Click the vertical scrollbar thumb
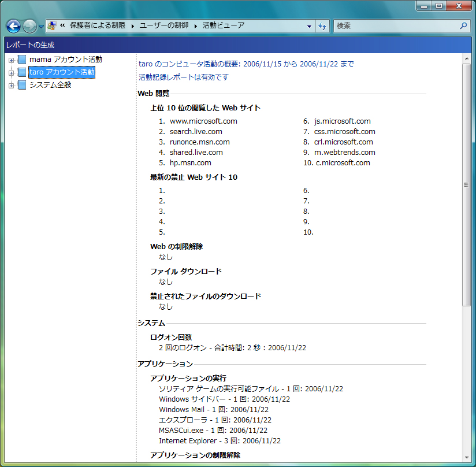The height and width of the screenshot is (467, 476). (467, 184)
